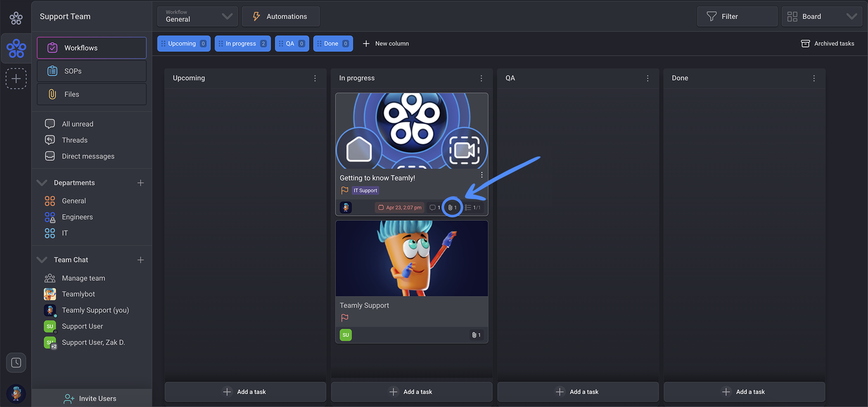Open Automations
This screenshot has width=868, height=407.
281,16
